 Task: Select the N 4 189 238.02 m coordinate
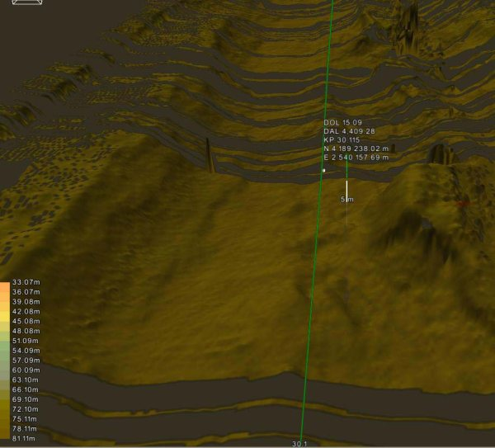(x=356, y=149)
